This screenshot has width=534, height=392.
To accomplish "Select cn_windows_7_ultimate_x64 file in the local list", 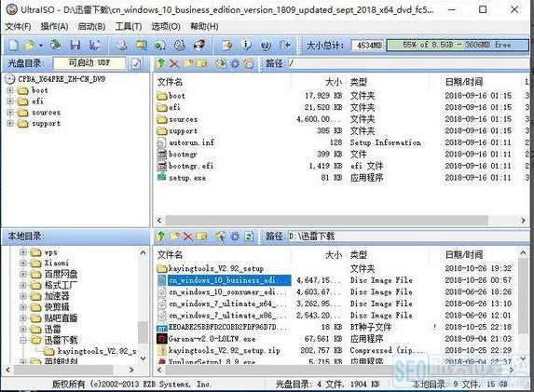I will point(227,304).
